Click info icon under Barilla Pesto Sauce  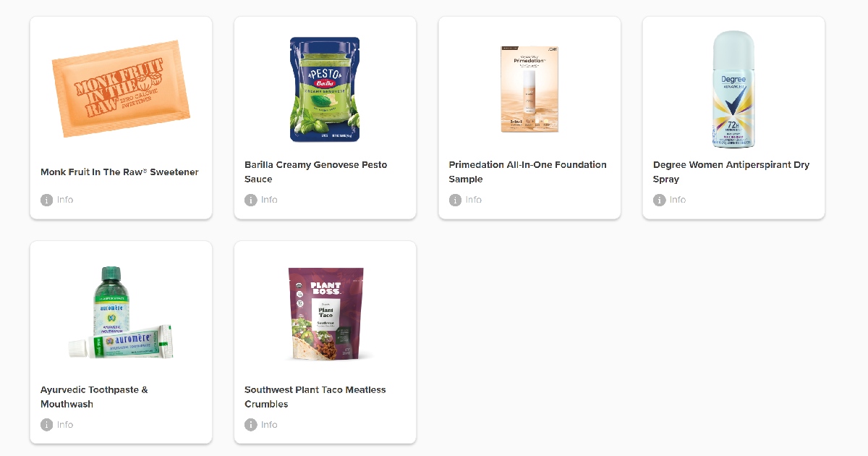tap(251, 200)
